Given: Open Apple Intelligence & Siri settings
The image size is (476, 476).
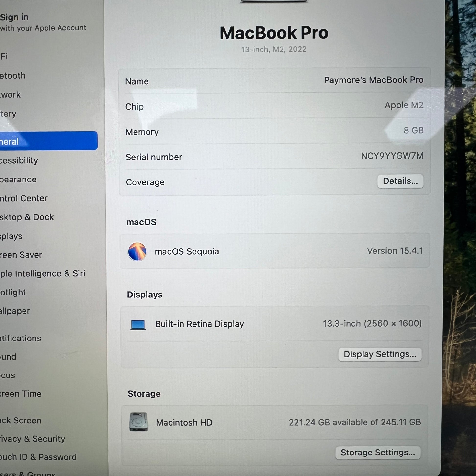Looking at the screenshot, I should click(43, 274).
